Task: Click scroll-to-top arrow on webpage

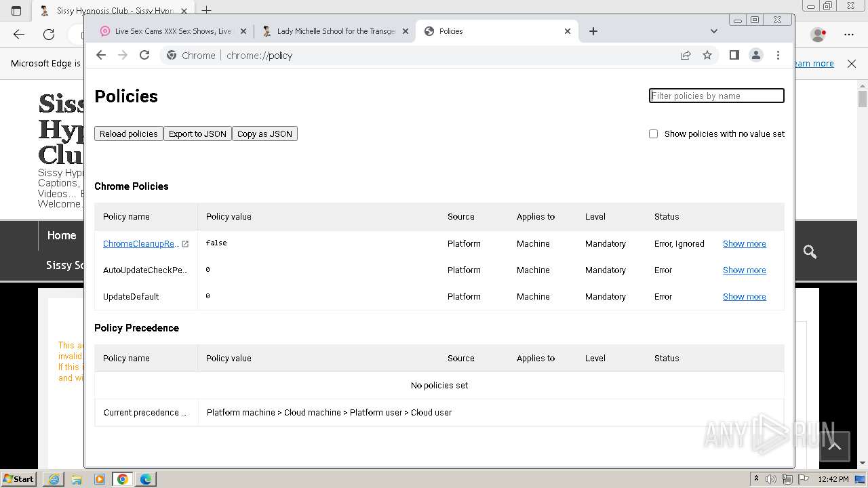Action: pyautogui.click(x=835, y=446)
